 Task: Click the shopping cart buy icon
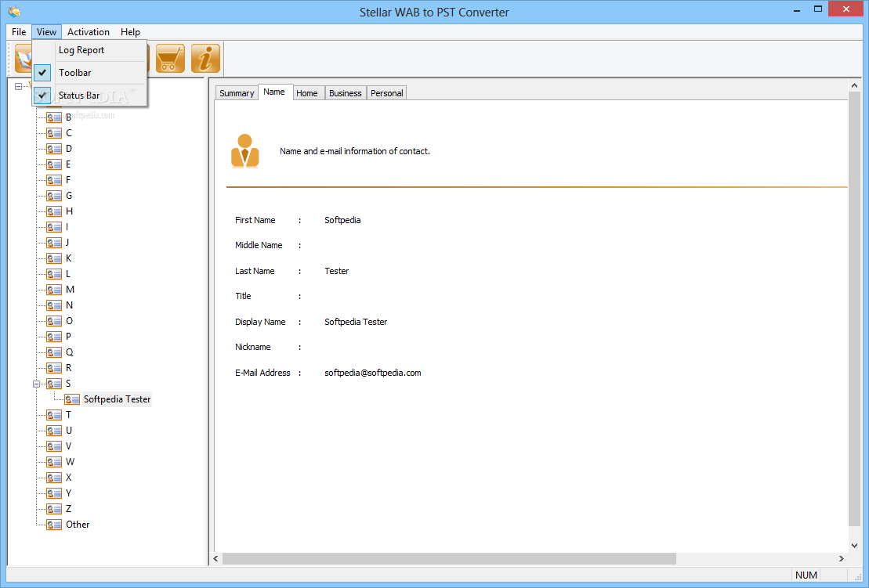[170, 58]
